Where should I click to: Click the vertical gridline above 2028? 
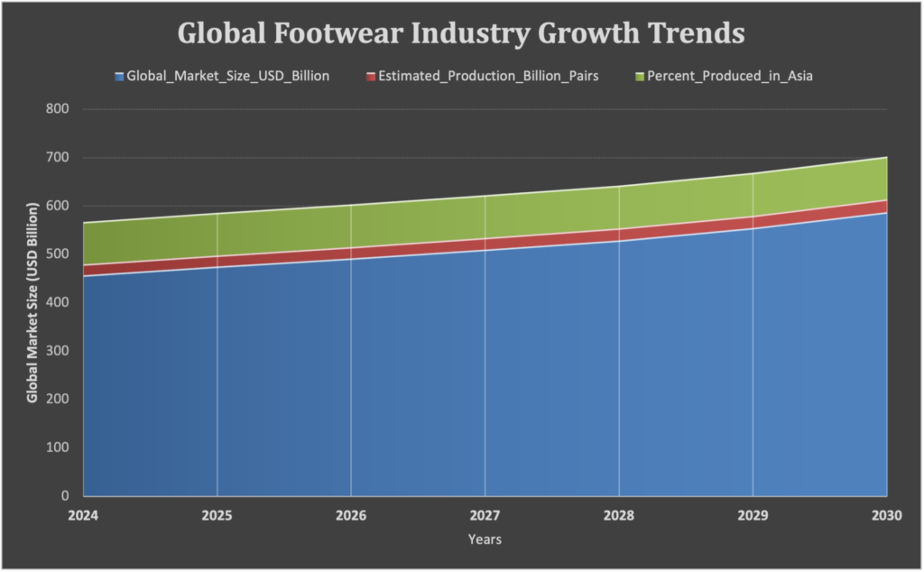point(618,361)
